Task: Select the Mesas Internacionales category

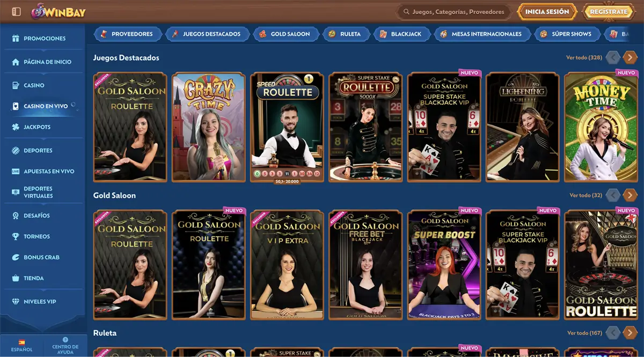Action: click(481, 34)
